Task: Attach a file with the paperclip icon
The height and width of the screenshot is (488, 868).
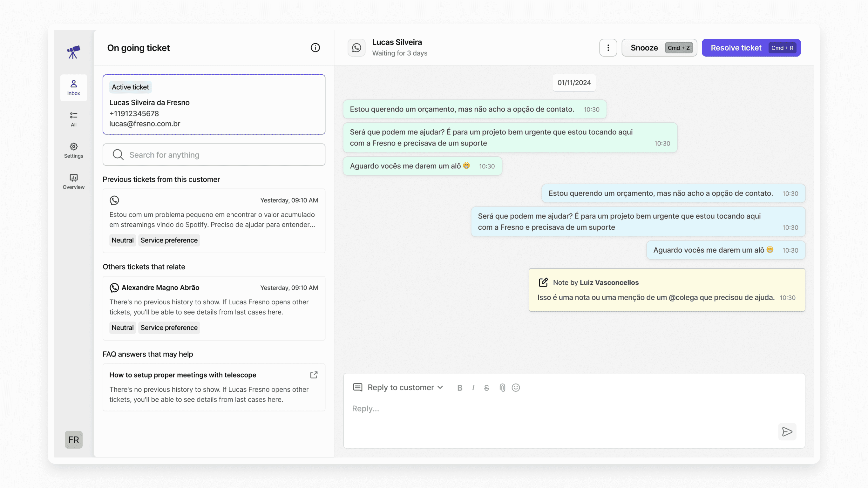Action: tap(502, 388)
